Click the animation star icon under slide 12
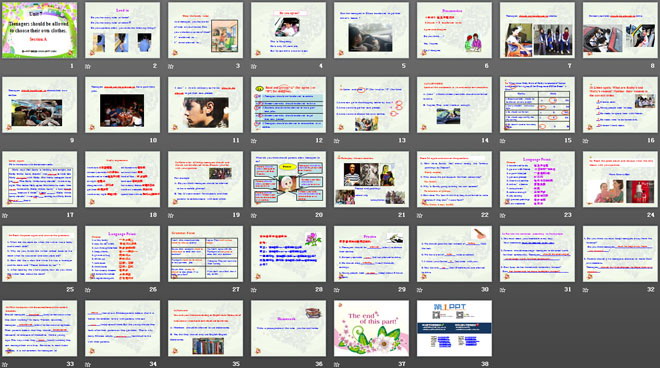 254,141
